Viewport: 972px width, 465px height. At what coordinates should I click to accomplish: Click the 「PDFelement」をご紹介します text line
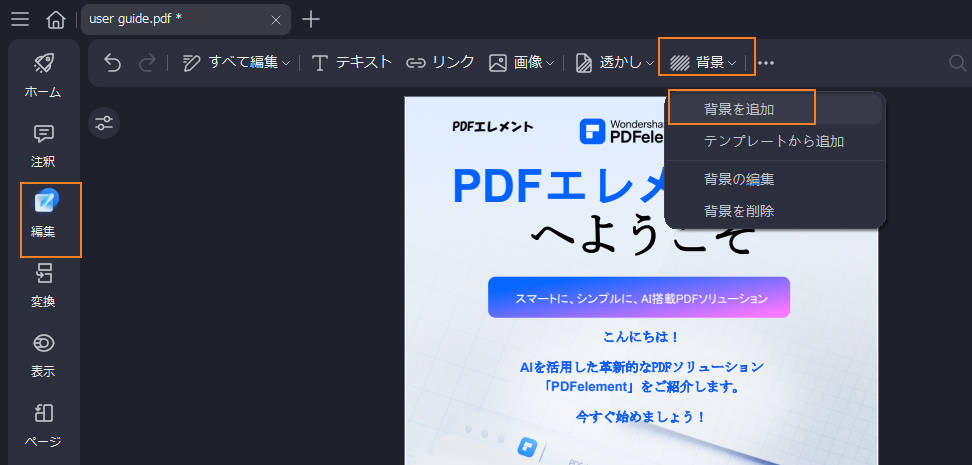point(642,388)
